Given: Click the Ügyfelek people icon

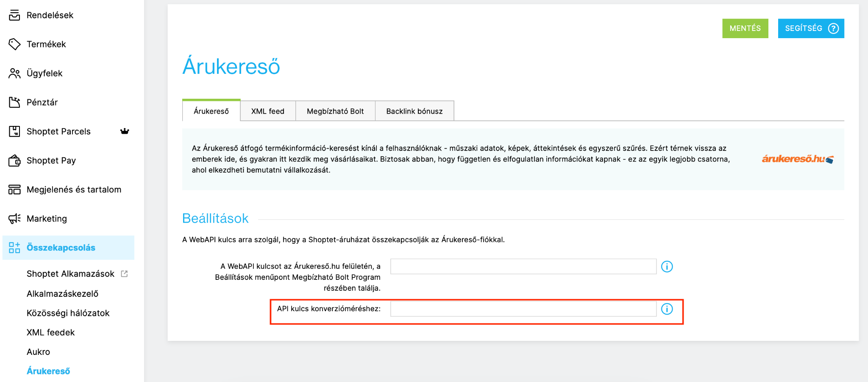Looking at the screenshot, I should 14,73.
